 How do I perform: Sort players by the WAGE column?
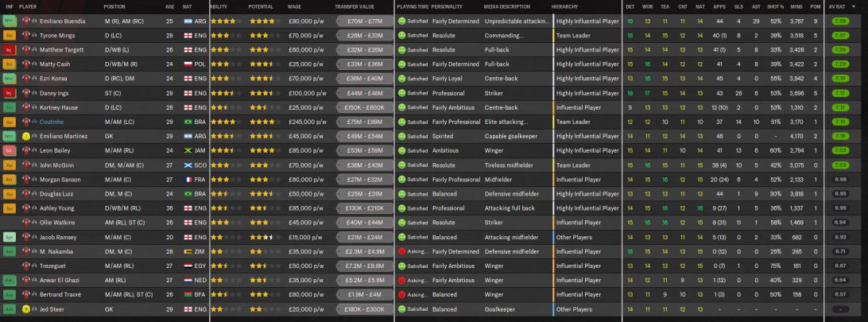294,6
